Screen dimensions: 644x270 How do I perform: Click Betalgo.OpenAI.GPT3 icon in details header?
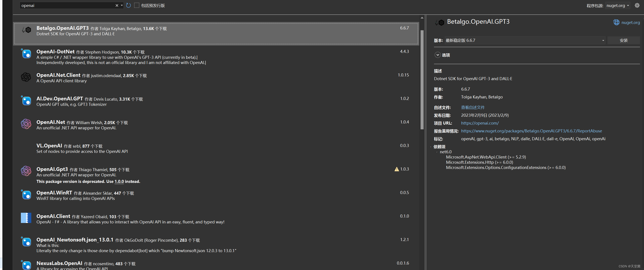tap(439, 23)
